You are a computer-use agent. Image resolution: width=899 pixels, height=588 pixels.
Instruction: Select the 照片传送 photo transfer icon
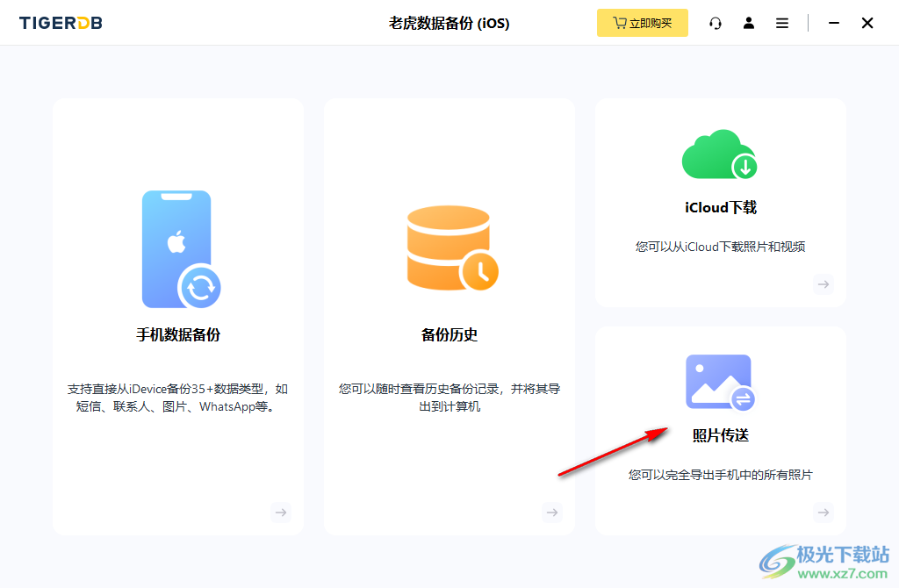point(720,382)
